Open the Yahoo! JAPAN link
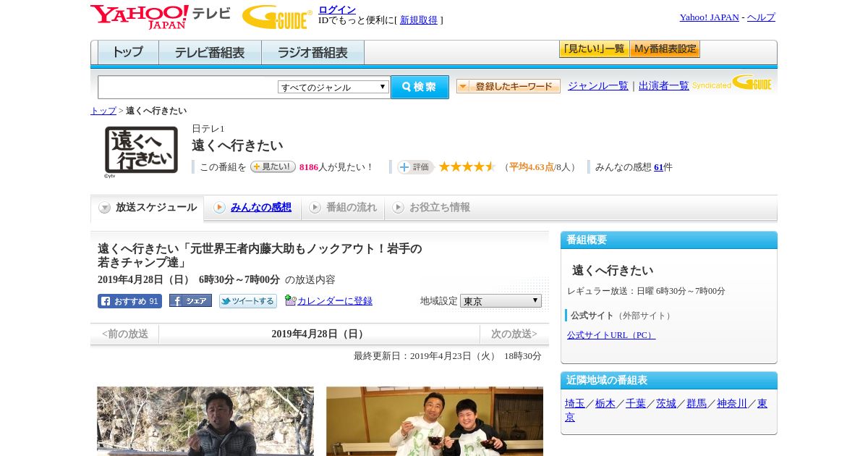Viewport: 868px width, 456px height. [x=710, y=17]
